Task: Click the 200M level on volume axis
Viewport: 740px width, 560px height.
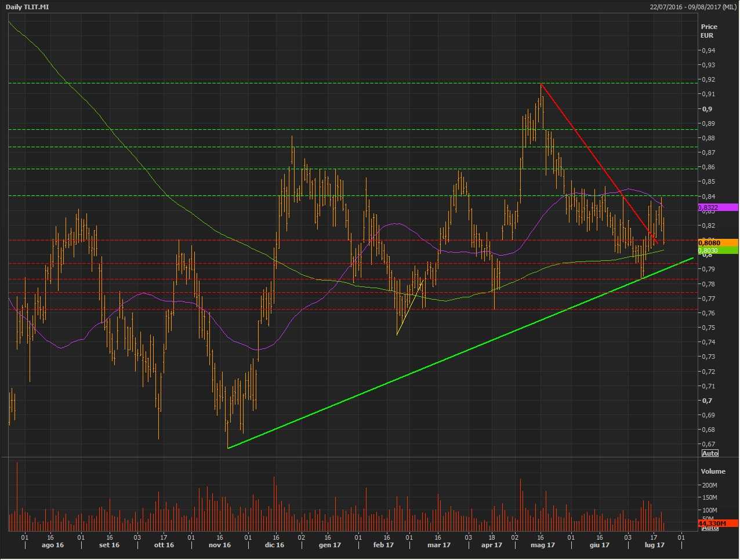Action: coord(709,485)
